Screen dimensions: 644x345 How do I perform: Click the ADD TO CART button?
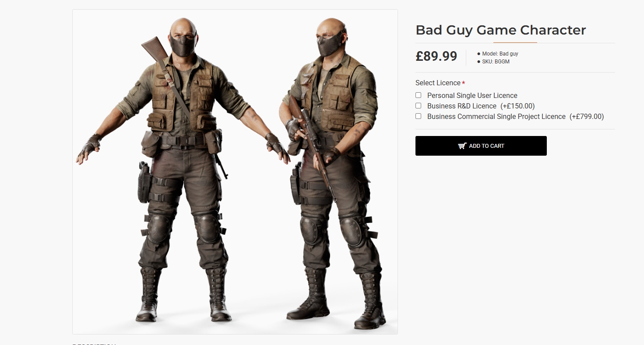pos(481,146)
